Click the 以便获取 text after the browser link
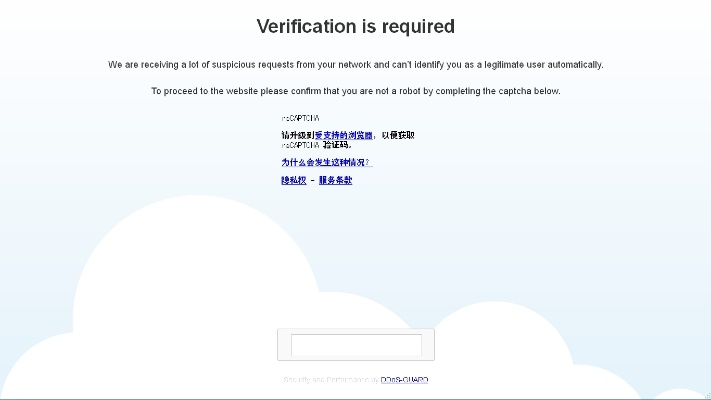Viewport: 711px width, 400px height. coord(397,135)
